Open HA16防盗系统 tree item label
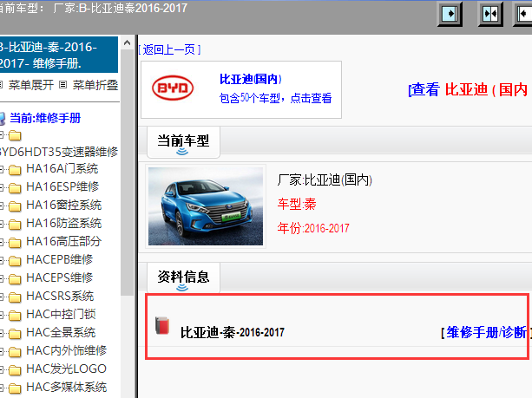This screenshot has width=532, height=398. (x=63, y=223)
